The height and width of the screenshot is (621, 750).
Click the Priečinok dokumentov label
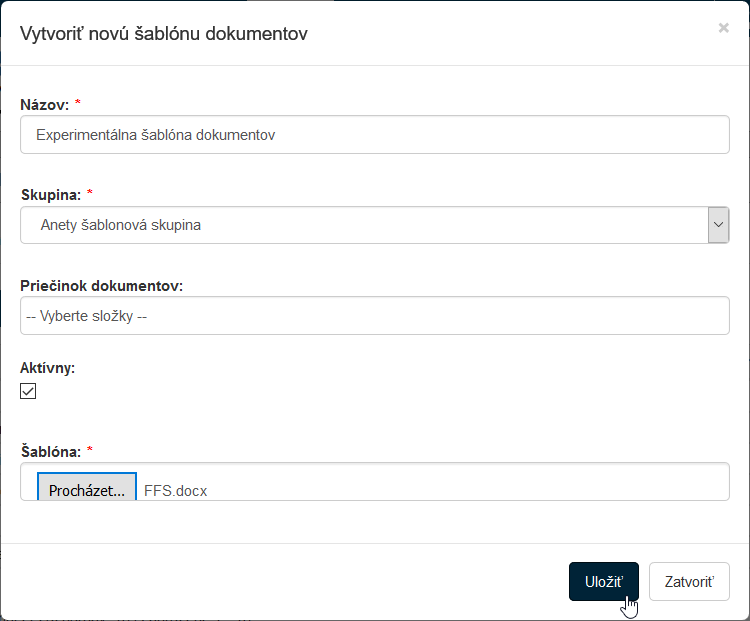[101, 285]
